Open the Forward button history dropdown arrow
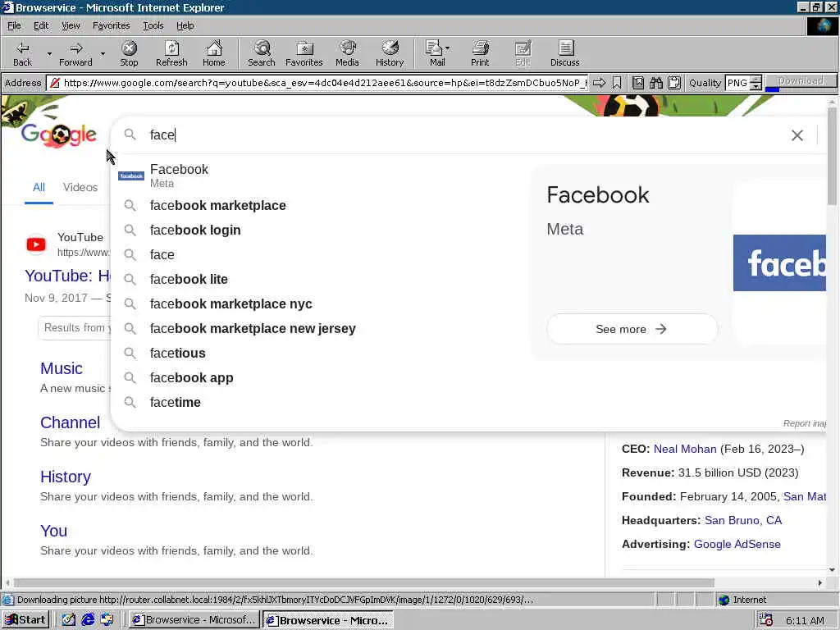This screenshot has width=840, height=630. pos(103,53)
